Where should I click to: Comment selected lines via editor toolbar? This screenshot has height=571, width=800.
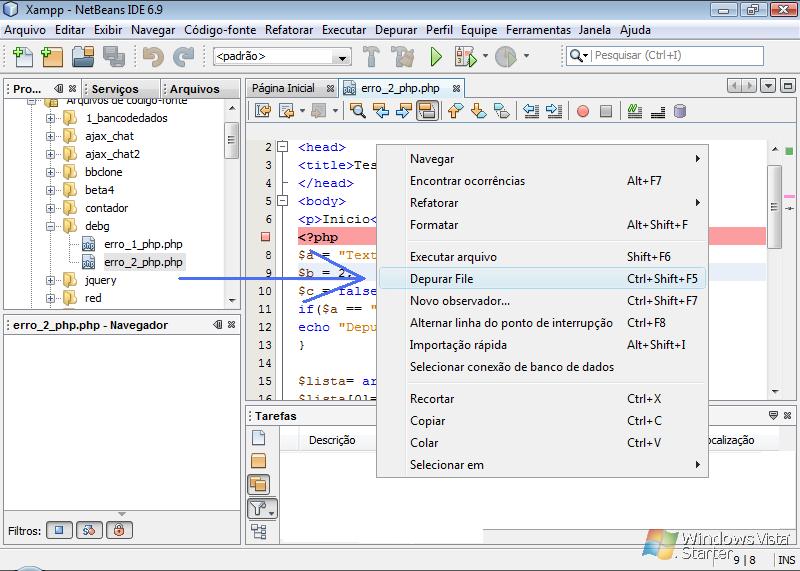pos(634,111)
